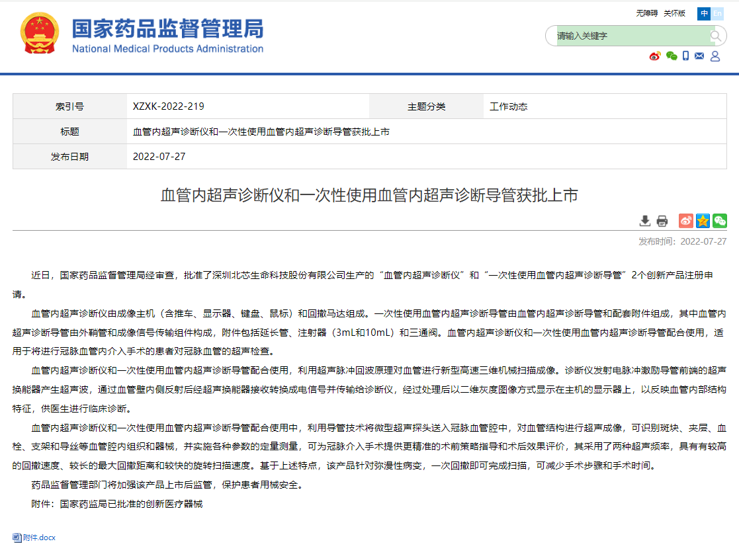Click the docx file icon
The width and height of the screenshot is (739, 560).
pyautogui.click(x=17, y=538)
